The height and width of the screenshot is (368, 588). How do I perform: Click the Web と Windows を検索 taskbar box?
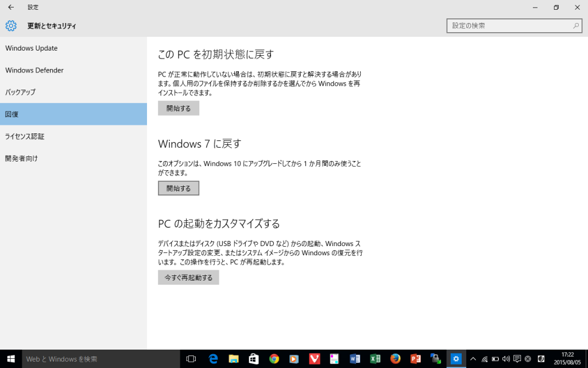pyautogui.click(x=101, y=359)
